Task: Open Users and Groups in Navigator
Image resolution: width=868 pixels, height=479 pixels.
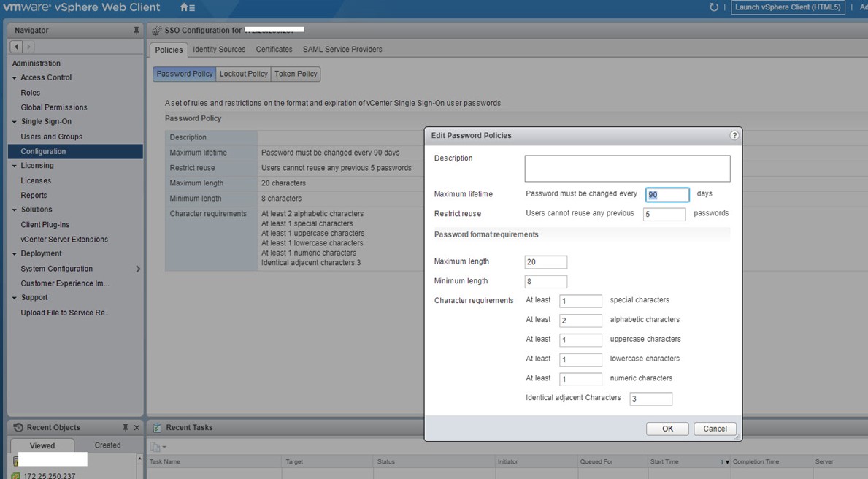Action: click(x=52, y=137)
